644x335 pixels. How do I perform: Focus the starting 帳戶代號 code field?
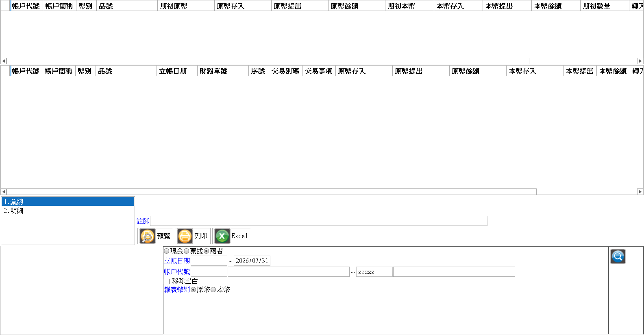[x=209, y=272]
